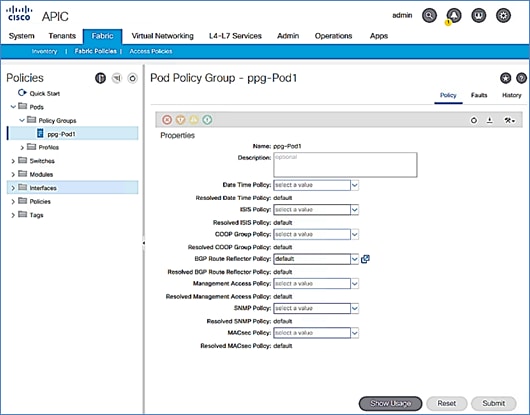The image size is (530, 415).
Task: Open Virtual Networking menu
Action: 163,36
